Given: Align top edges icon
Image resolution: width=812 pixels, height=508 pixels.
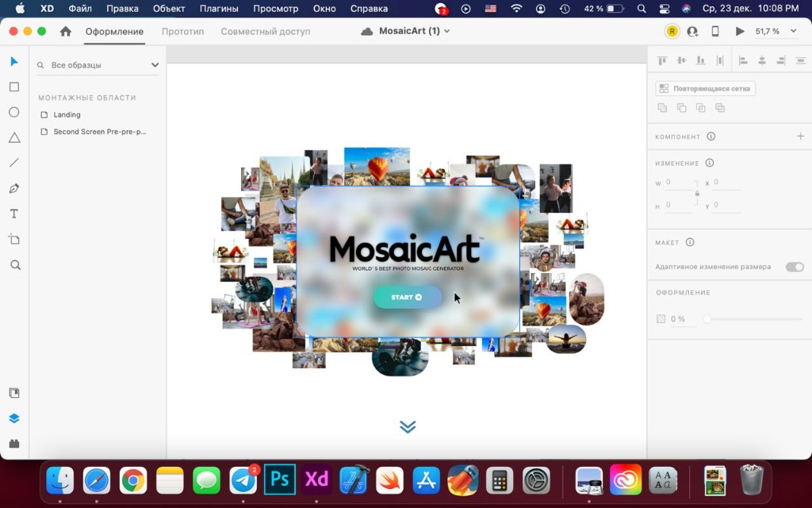Looking at the screenshot, I should tap(662, 60).
